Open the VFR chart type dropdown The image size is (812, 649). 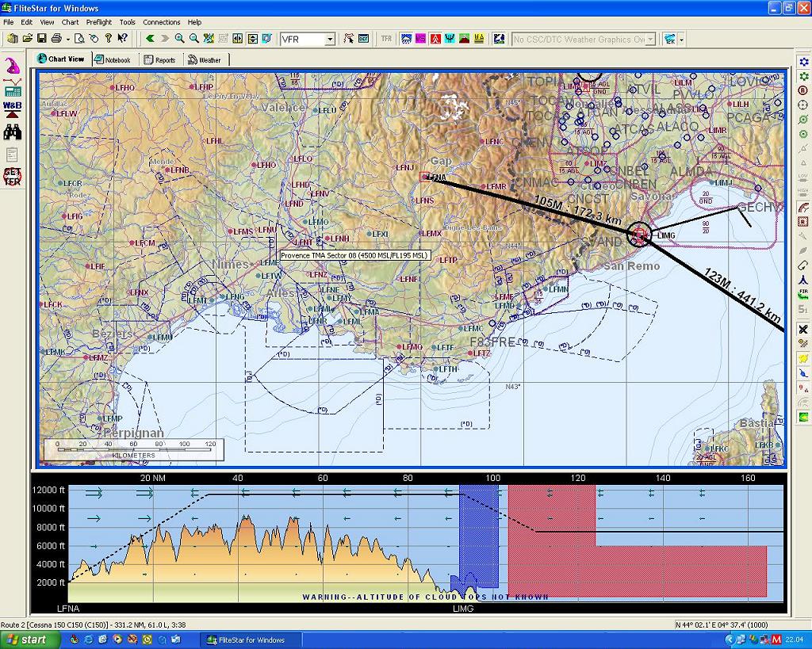click(x=330, y=40)
